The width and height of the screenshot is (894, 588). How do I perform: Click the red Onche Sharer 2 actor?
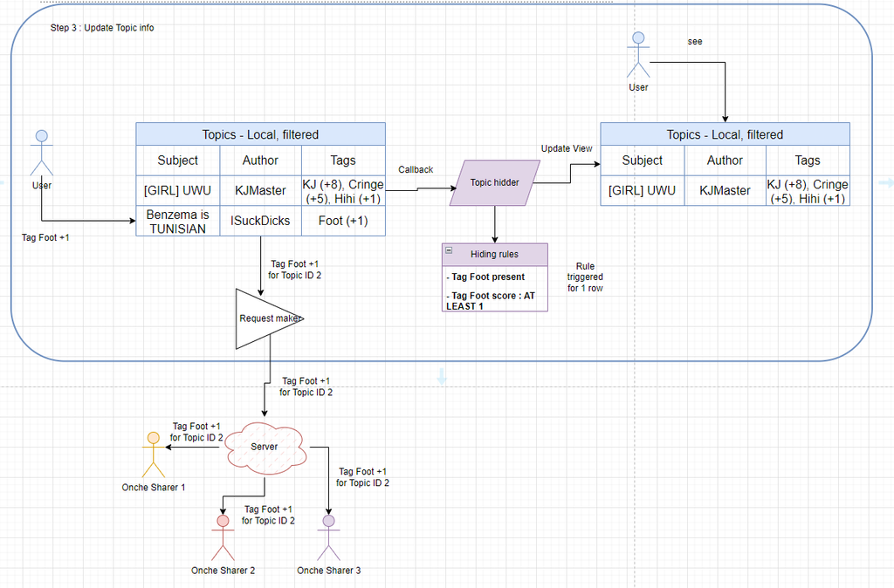point(223,537)
